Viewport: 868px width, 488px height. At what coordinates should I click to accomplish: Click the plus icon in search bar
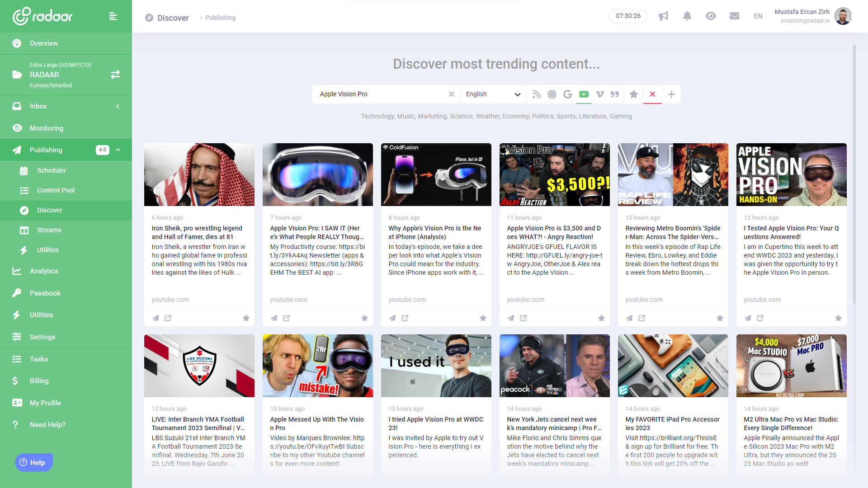click(x=671, y=94)
